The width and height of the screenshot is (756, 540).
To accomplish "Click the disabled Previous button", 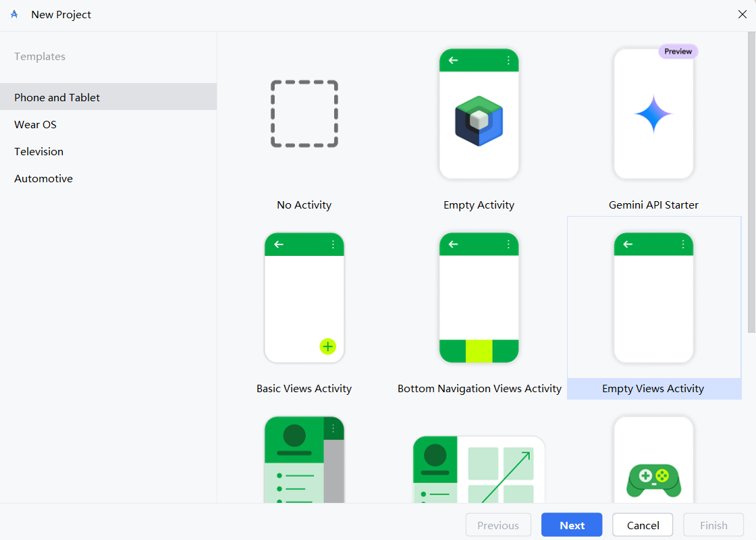I will [x=498, y=524].
